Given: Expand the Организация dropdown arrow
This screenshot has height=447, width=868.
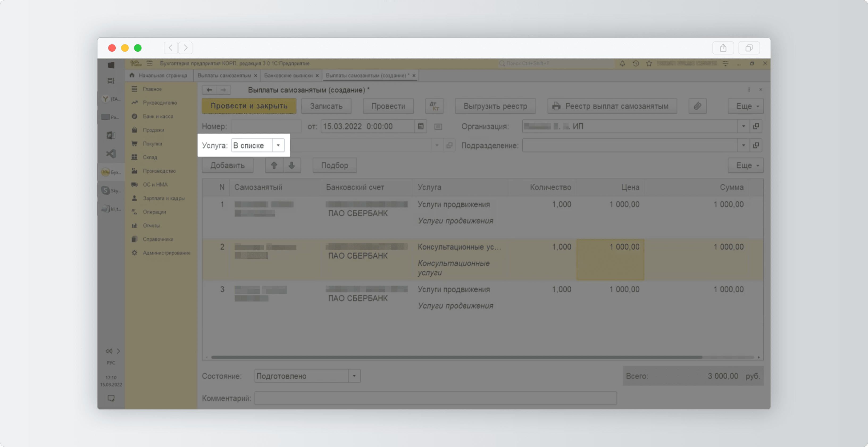Looking at the screenshot, I should tap(743, 126).
